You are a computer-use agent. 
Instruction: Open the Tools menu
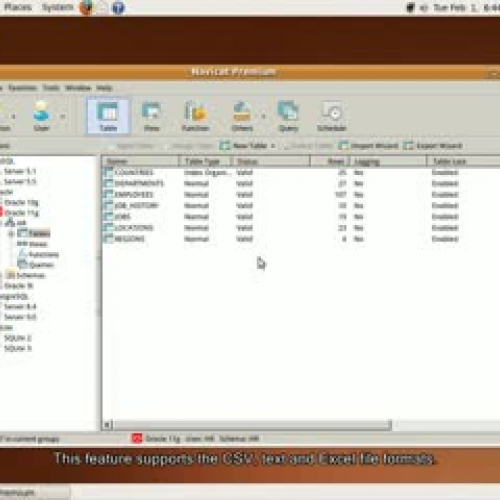point(51,88)
